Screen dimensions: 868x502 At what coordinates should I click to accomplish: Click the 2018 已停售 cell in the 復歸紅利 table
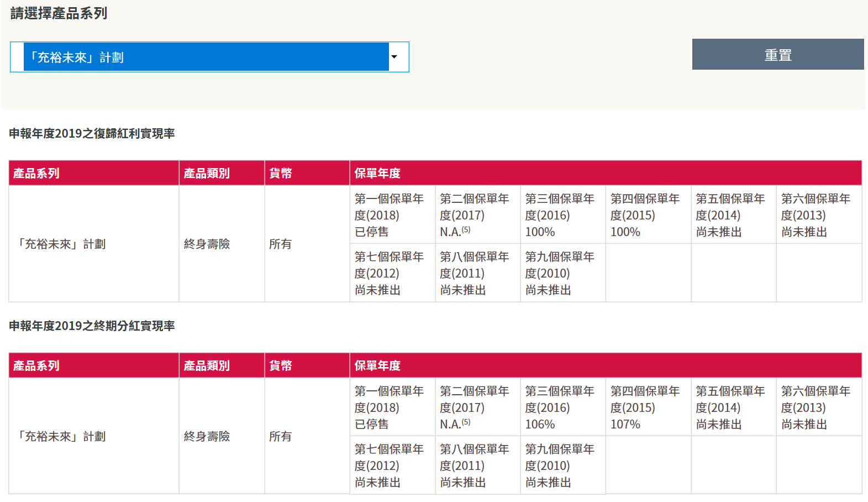tap(392, 215)
